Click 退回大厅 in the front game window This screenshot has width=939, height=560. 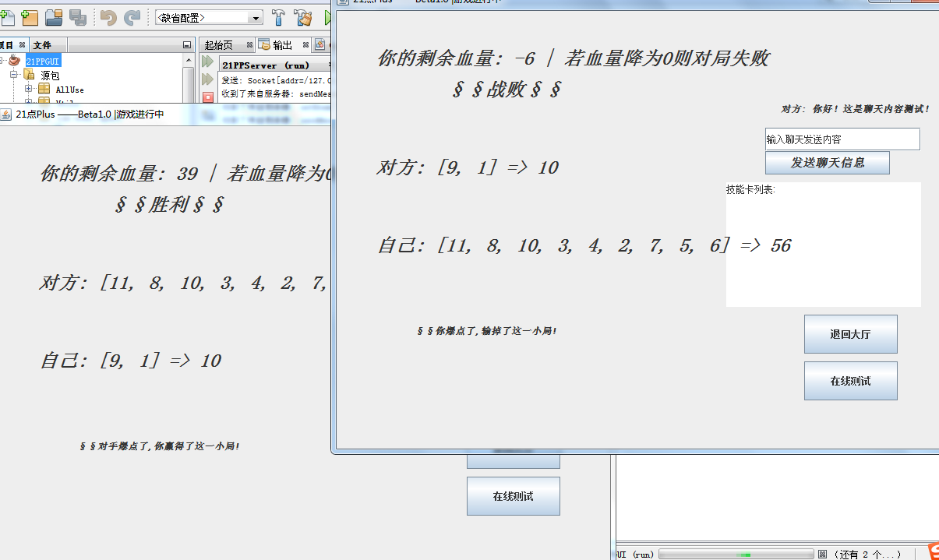[x=851, y=334]
